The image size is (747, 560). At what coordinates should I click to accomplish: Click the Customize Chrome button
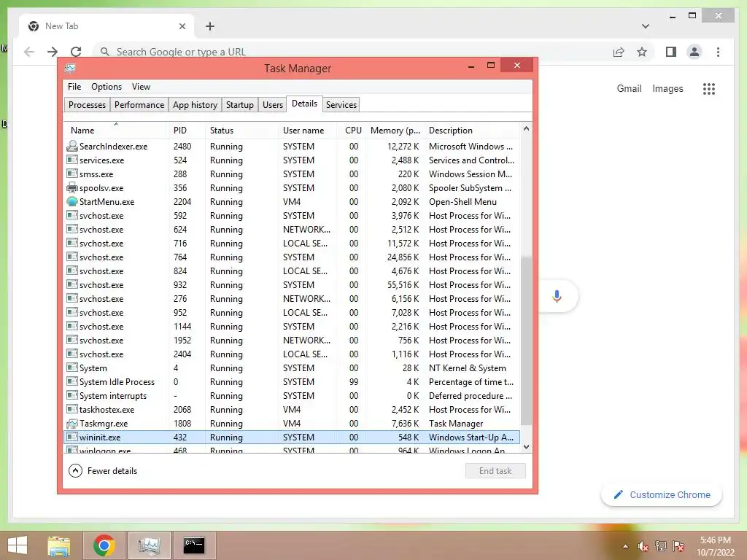662,495
